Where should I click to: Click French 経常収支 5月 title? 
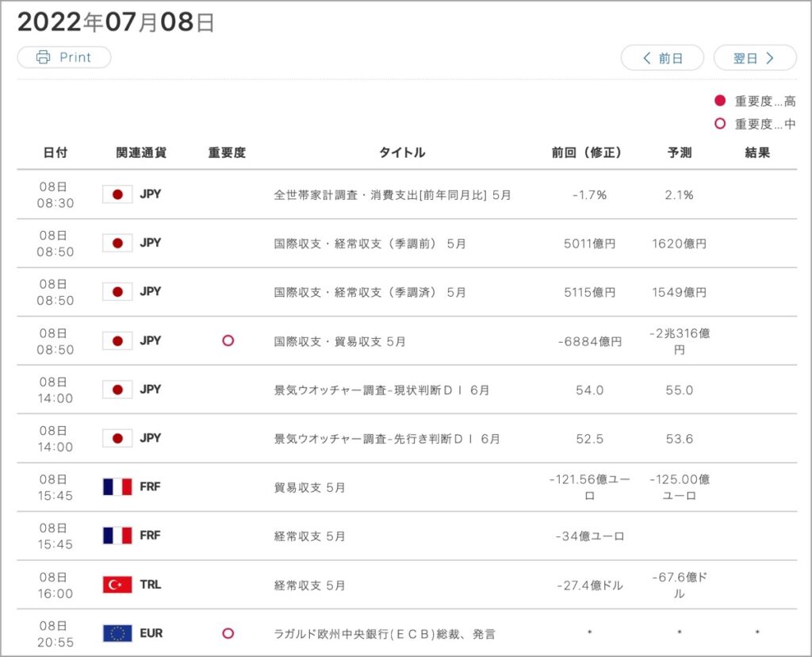[309, 536]
